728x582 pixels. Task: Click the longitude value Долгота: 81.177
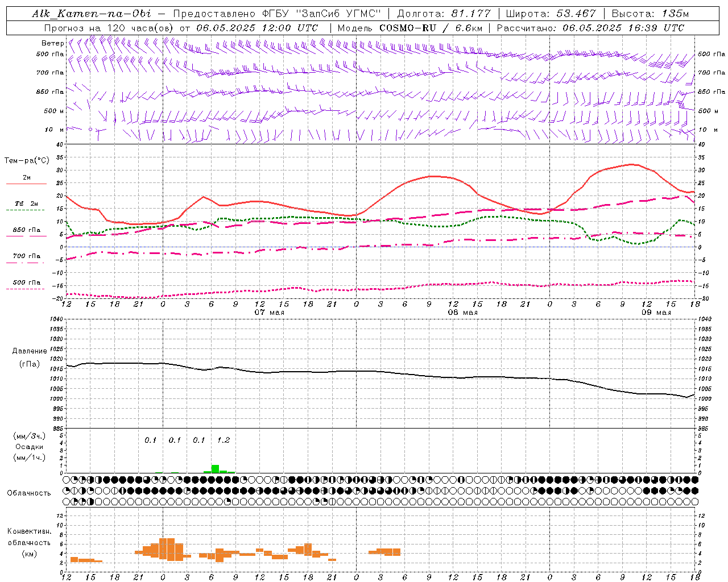pyautogui.click(x=444, y=14)
